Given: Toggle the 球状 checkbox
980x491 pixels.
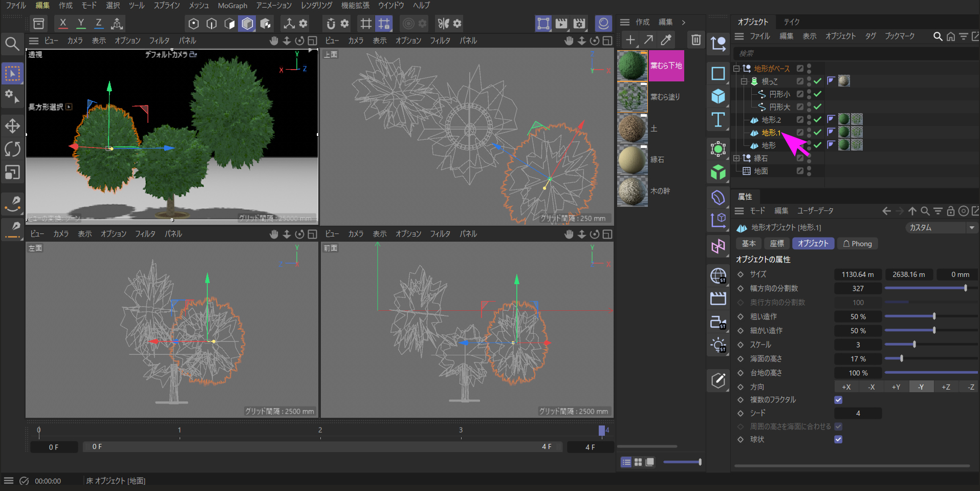Looking at the screenshot, I should point(838,439).
